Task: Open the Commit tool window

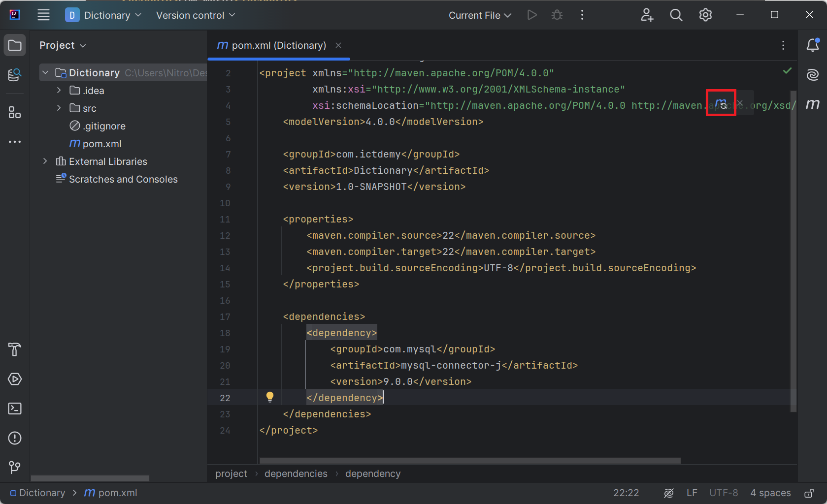Action: pos(15,75)
